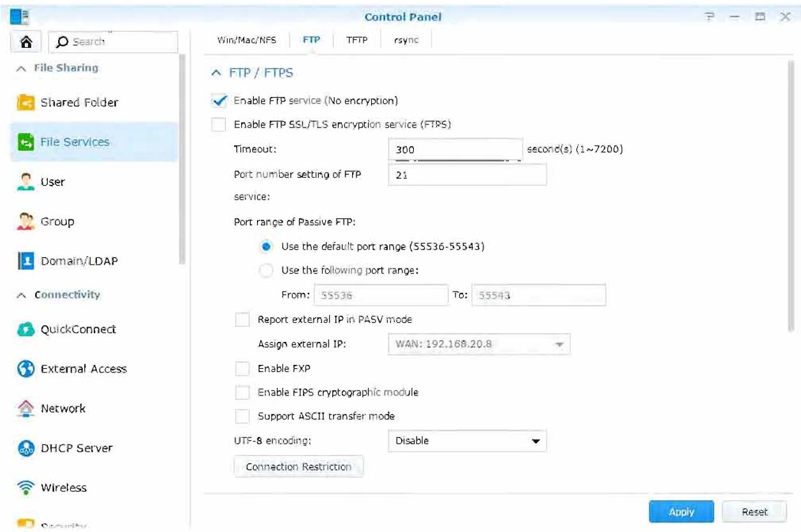This screenshot has width=801, height=532.
Task: Check Report external IP in PASV mode
Action: [x=242, y=320]
